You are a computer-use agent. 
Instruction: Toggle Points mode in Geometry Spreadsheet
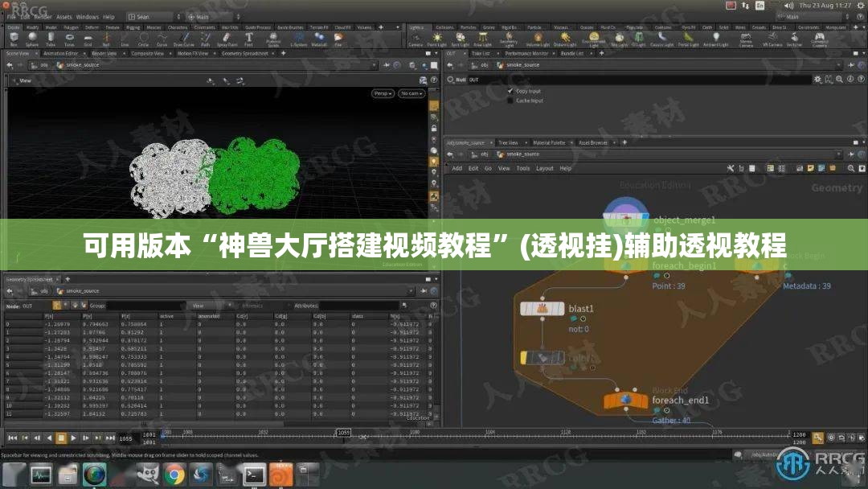tap(56, 305)
